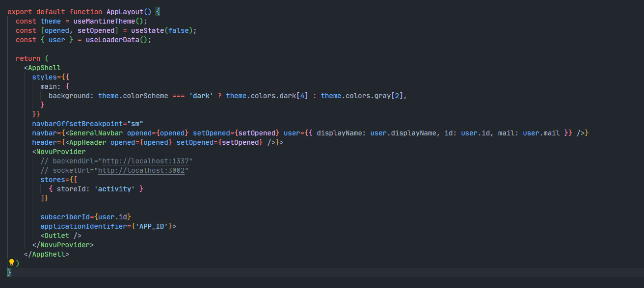Screen dimensions: 644x288
Task: Click the navbarOffsetBreakpoint prop
Action: click(78, 124)
